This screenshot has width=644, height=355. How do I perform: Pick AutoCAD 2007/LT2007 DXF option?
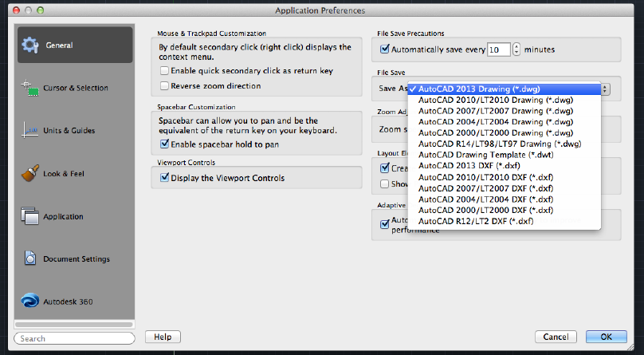pyautogui.click(x=505, y=188)
